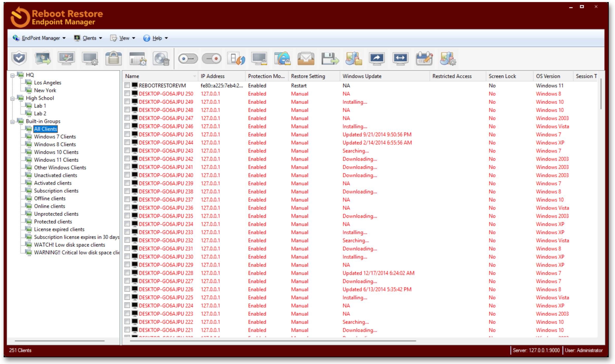Click the calendar with pencil icon
This screenshot has height=364, width=615.
pyautogui.click(x=424, y=58)
